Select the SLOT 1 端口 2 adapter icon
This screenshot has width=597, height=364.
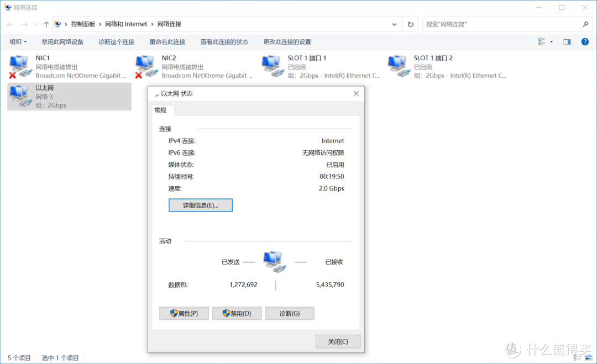[x=397, y=65]
